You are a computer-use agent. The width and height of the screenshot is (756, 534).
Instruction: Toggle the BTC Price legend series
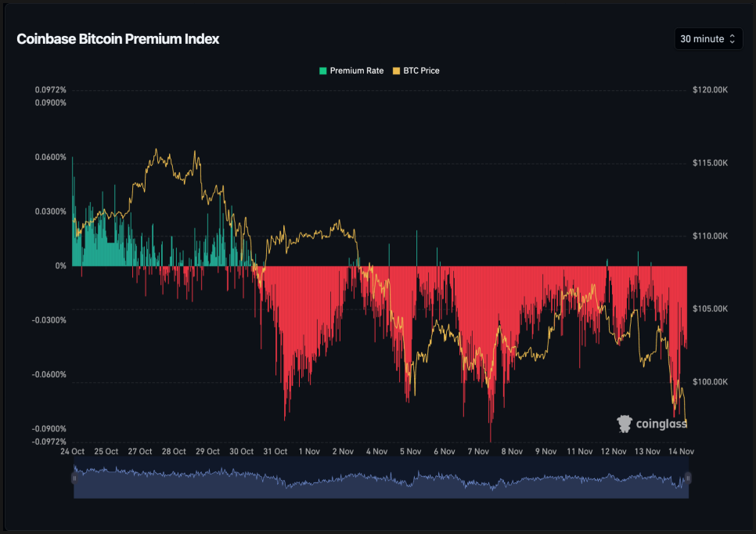tap(420, 70)
